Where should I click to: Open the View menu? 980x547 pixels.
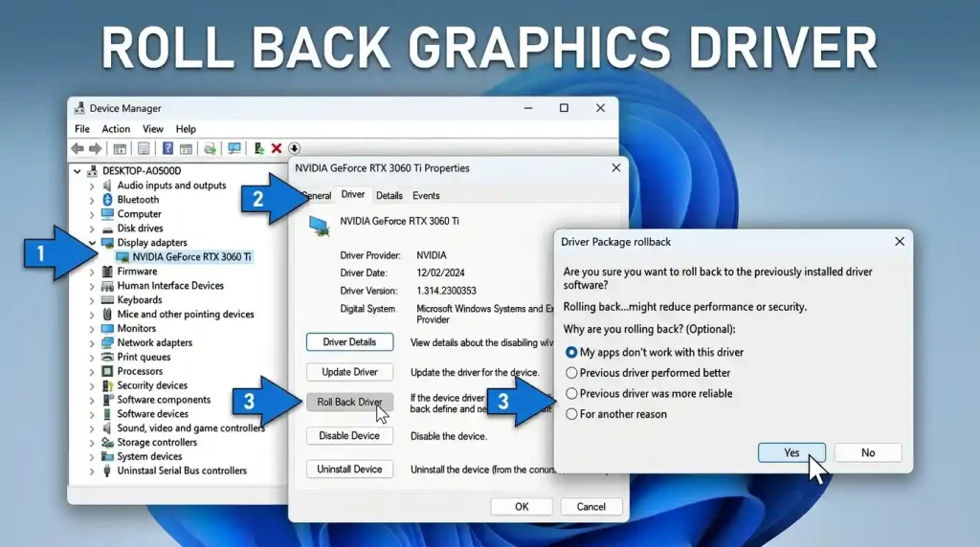click(x=152, y=129)
